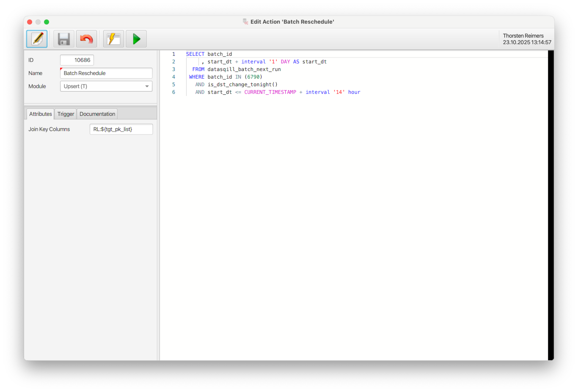Click the lightning bolt window icon
The image size is (578, 392).
pos(113,39)
